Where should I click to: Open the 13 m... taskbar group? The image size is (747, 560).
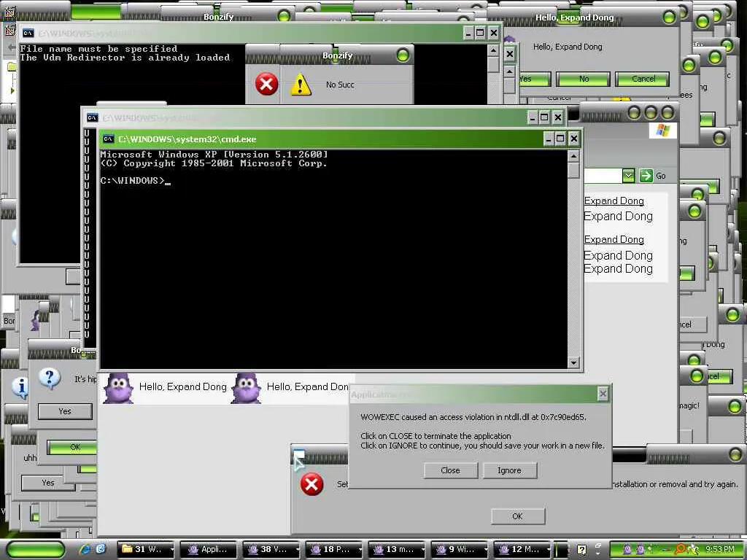point(396,549)
